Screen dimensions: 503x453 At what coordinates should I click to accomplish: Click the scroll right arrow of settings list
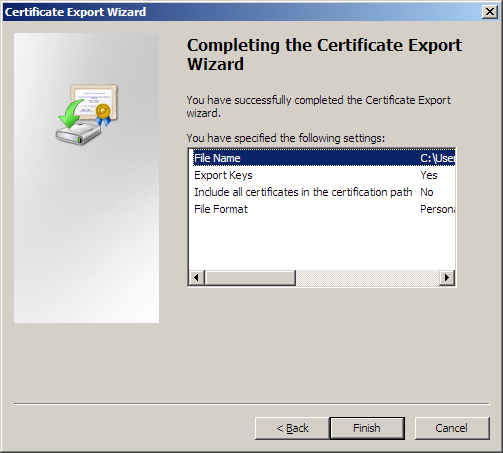pyautogui.click(x=447, y=277)
